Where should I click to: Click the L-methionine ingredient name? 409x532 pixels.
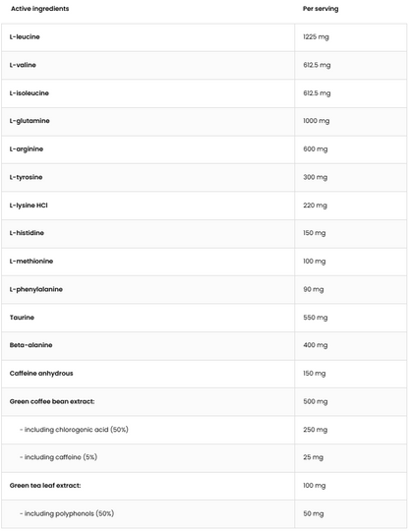pos(31,261)
